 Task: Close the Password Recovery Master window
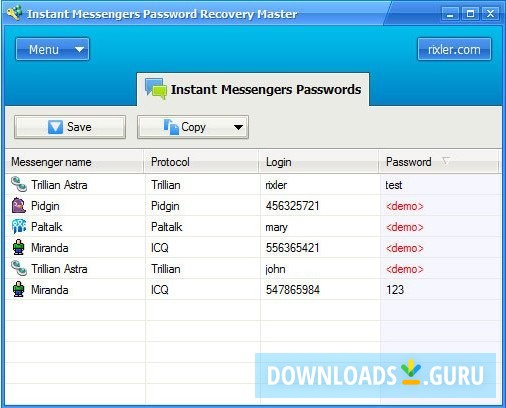tap(490, 14)
